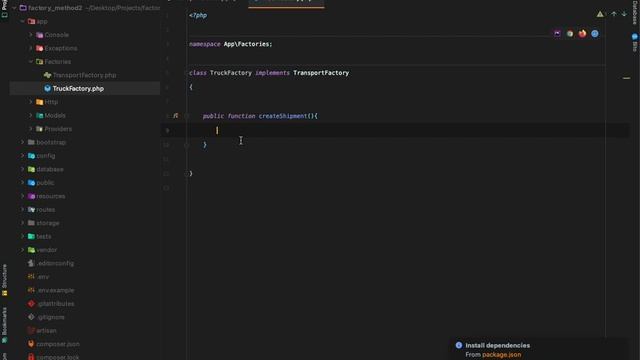640x360 pixels.
Task: Click the yellow warning stripe in error gutter
Action: click(627, 78)
